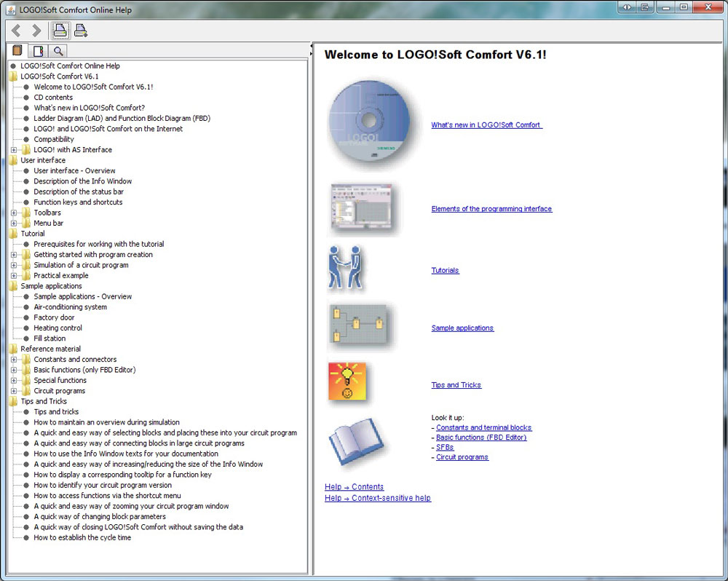Click the Back navigation arrow

pos(17,31)
